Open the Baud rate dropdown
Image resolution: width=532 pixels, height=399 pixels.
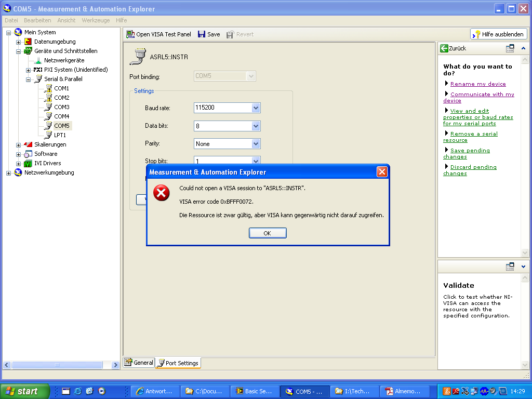[x=256, y=108]
